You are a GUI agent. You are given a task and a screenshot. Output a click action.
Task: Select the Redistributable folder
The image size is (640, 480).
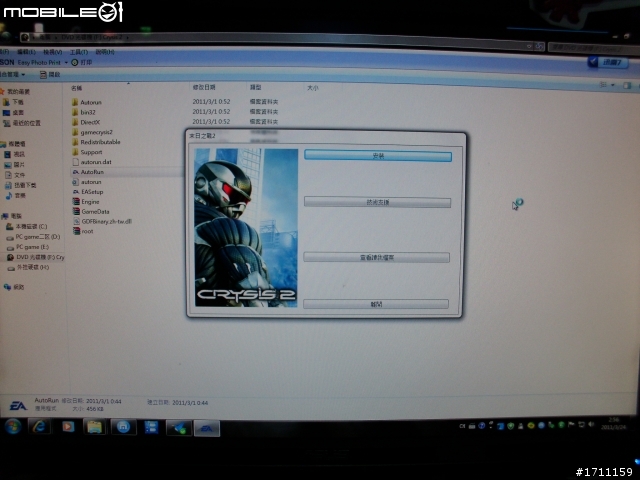96,142
